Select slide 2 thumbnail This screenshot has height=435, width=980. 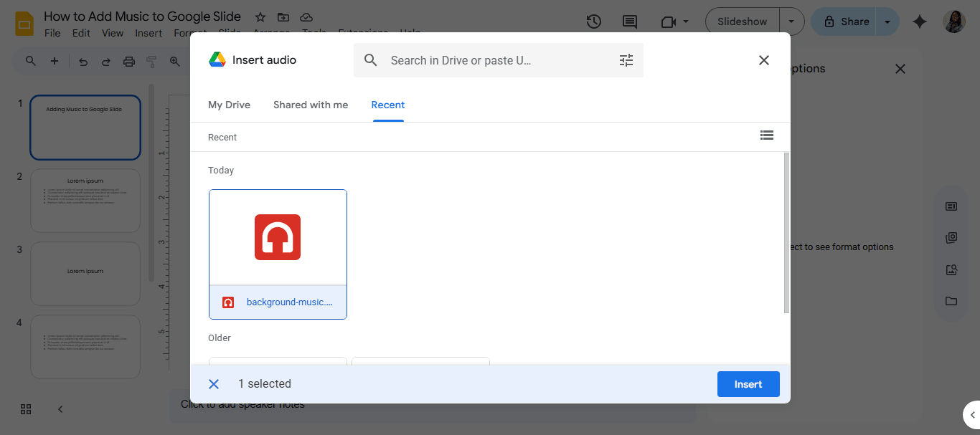(85, 201)
